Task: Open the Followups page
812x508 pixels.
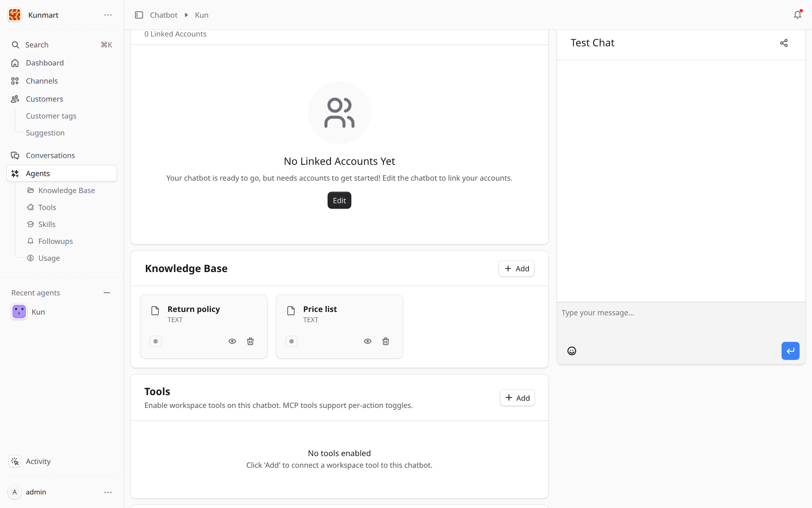Action: click(56, 241)
